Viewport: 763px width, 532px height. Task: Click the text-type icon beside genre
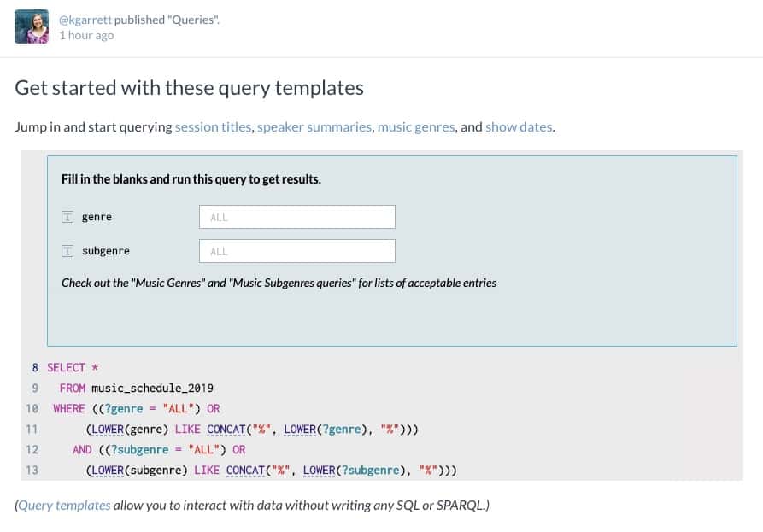[67, 217]
